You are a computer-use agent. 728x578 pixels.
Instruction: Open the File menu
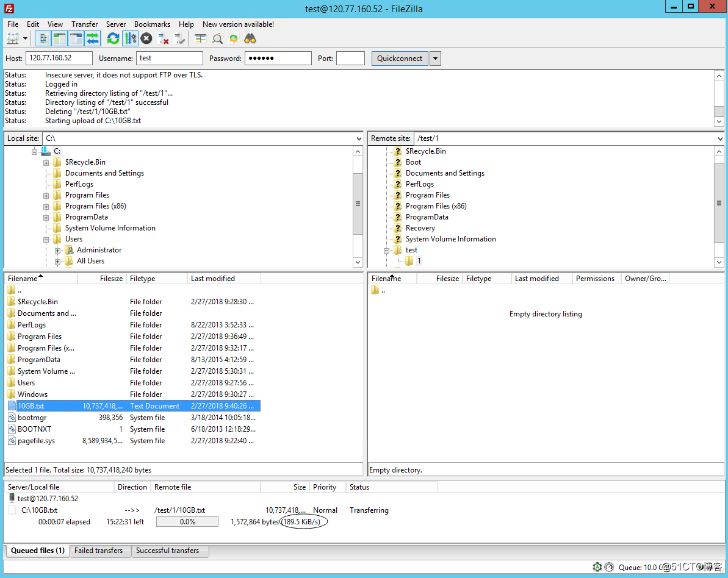13,24
